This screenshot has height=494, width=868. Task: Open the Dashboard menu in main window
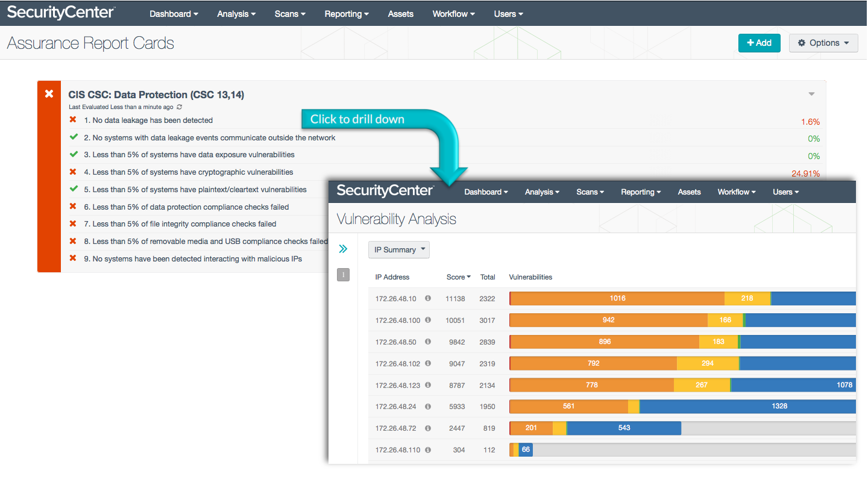(174, 14)
